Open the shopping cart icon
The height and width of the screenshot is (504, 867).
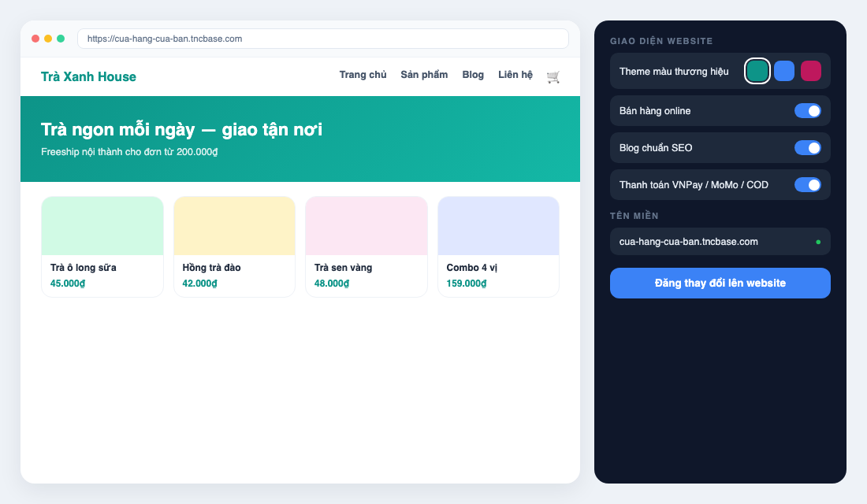[x=553, y=76]
